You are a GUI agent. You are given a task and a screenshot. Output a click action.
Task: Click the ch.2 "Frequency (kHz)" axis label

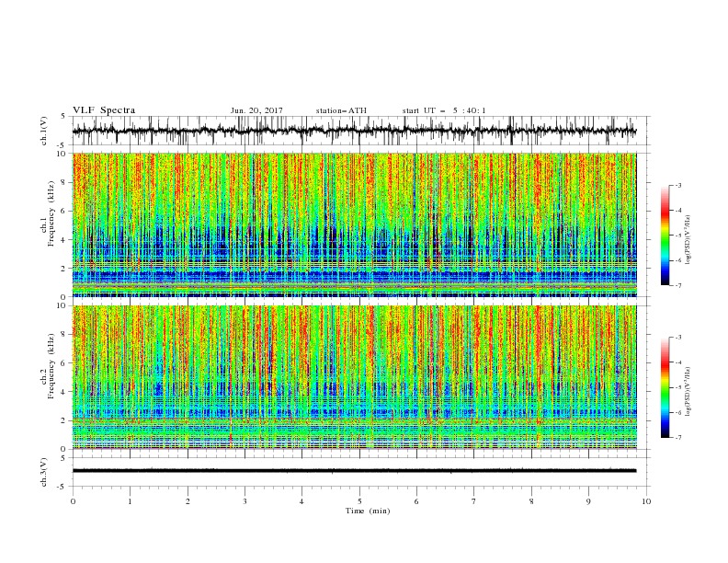[51, 367]
